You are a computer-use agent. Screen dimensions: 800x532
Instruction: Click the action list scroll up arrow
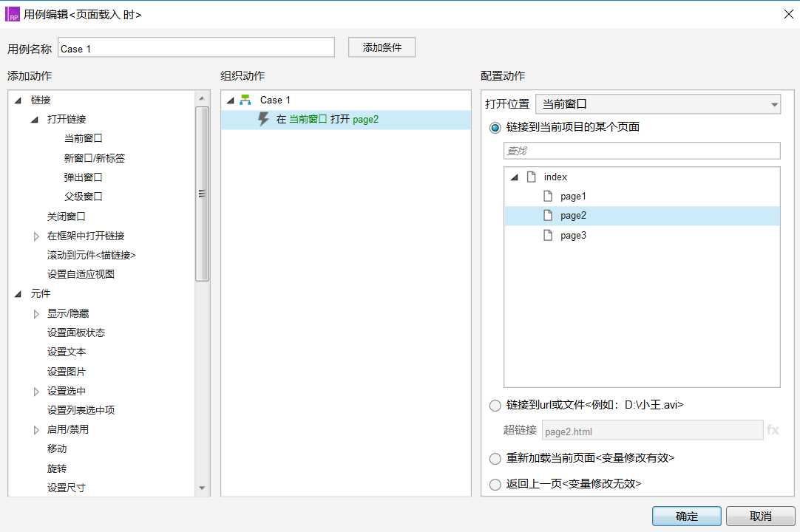pyautogui.click(x=202, y=98)
